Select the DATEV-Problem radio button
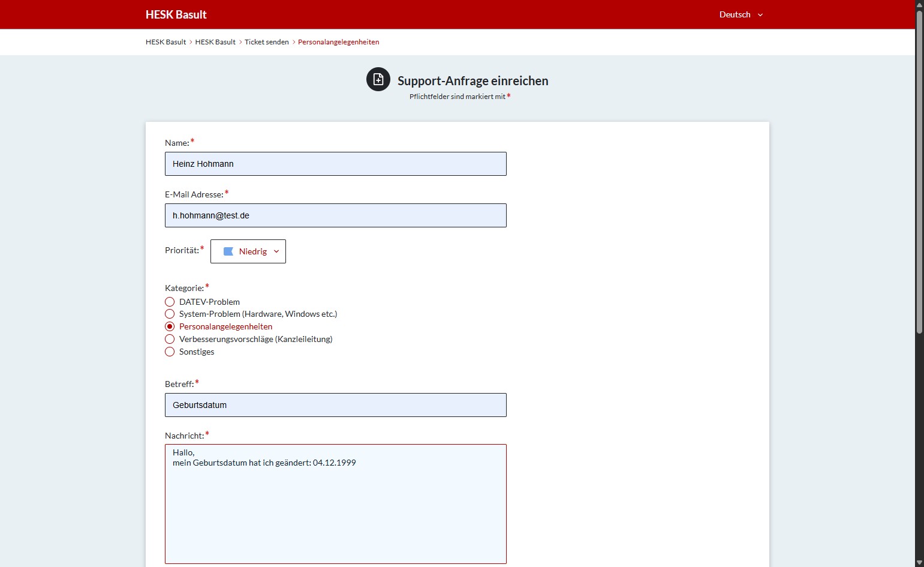 [x=170, y=302]
